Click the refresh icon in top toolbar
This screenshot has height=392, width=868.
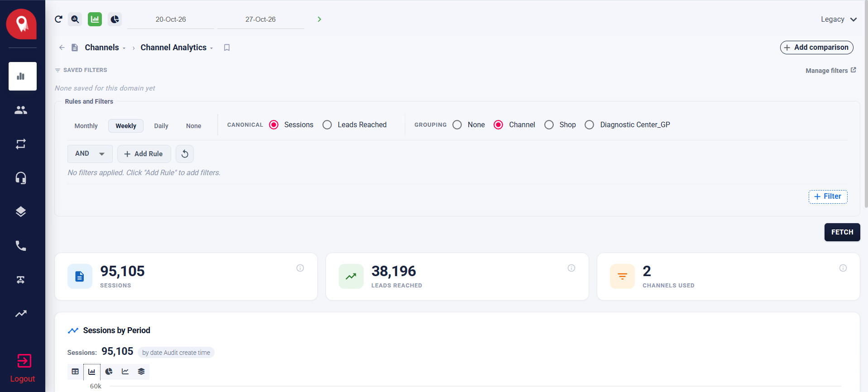coord(58,19)
